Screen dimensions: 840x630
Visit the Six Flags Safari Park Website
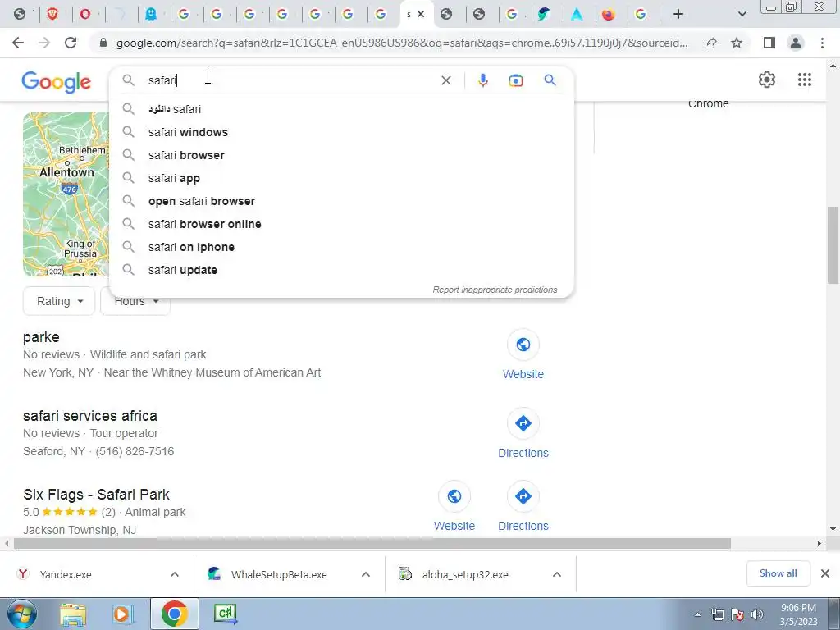click(x=454, y=507)
